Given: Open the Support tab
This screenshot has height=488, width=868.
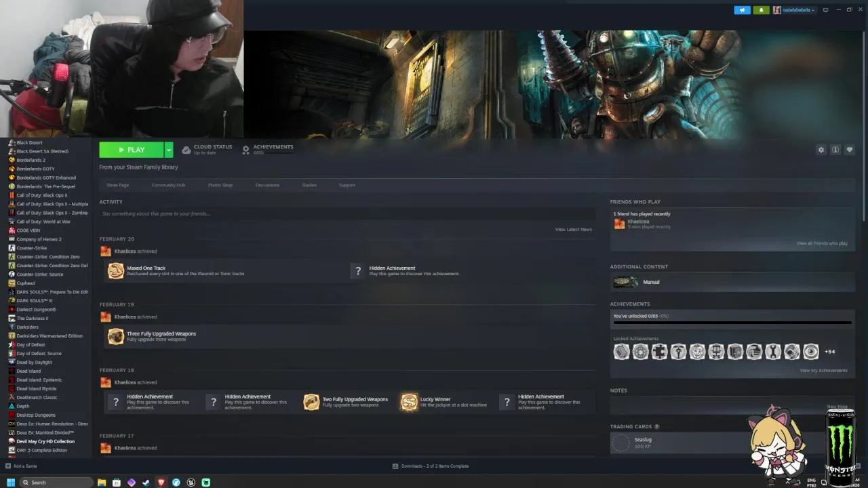Looking at the screenshot, I should pos(347,185).
